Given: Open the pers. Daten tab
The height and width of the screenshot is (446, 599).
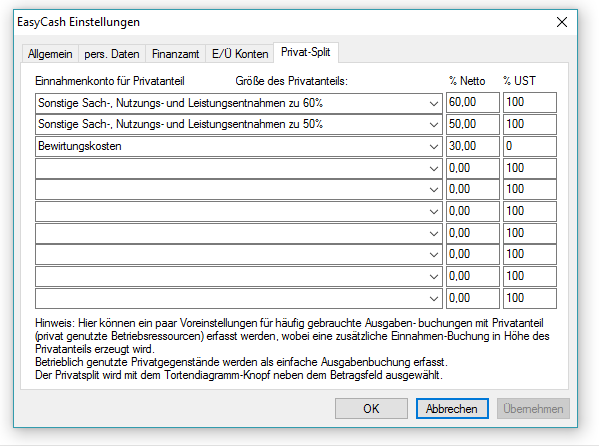Looking at the screenshot, I should click(112, 54).
